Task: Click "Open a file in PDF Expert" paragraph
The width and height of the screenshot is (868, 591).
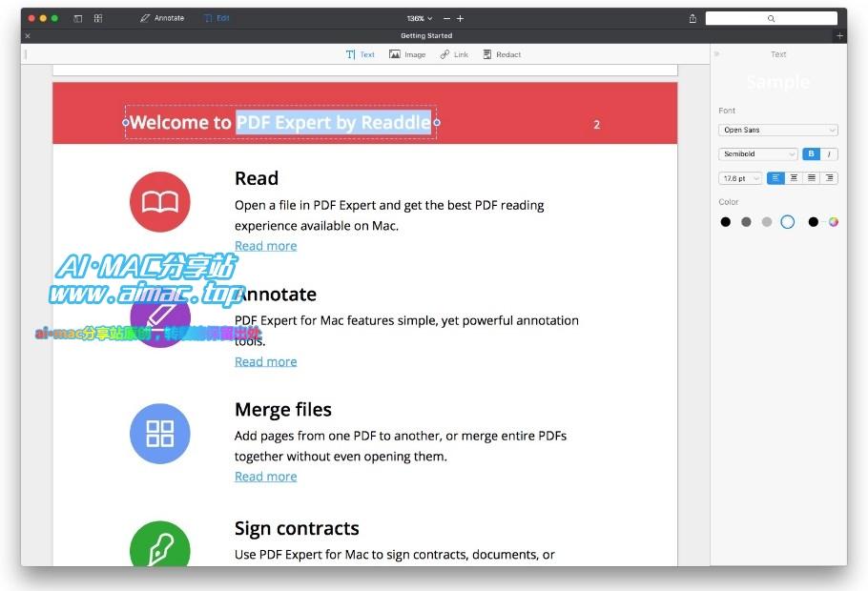Action: pos(389,215)
